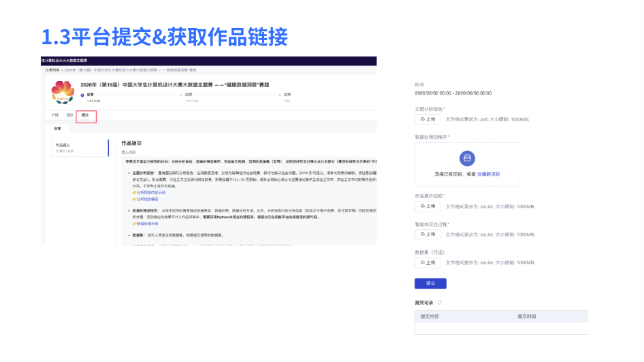Screen dimensions: 644x362
Task: Click refresh icon beside 提交记录
Action: point(440,303)
